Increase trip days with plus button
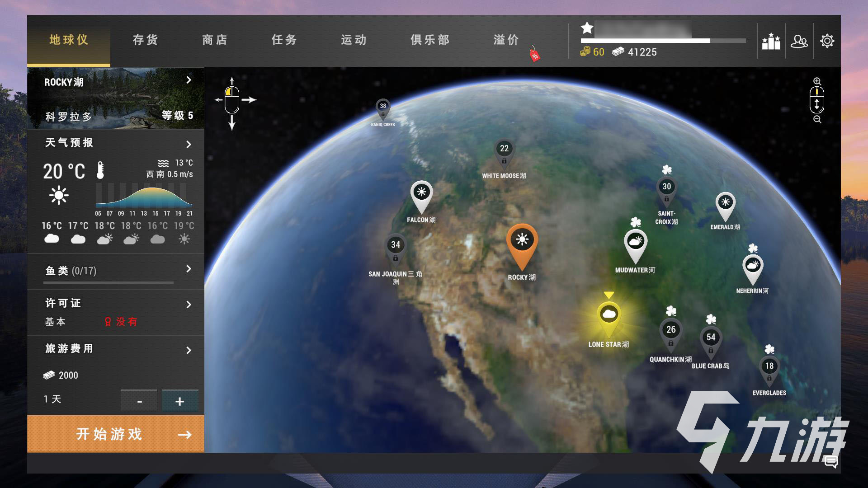This screenshot has height=488, width=868. tap(180, 401)
